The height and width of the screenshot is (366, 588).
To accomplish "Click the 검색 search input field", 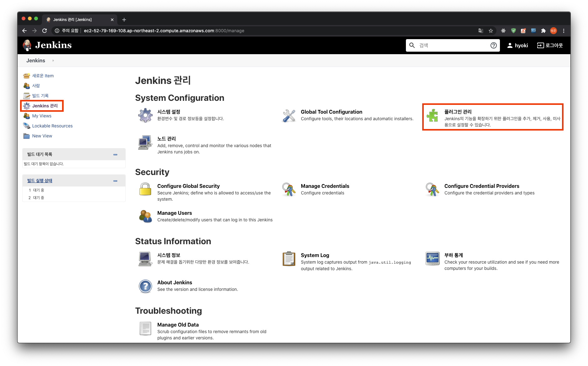I will tap(453, 45).
